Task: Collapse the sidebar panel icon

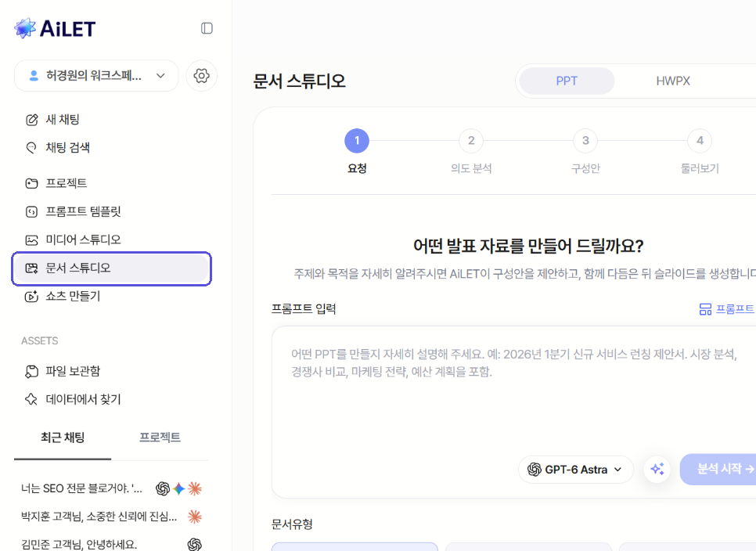Action: [207, 28]
